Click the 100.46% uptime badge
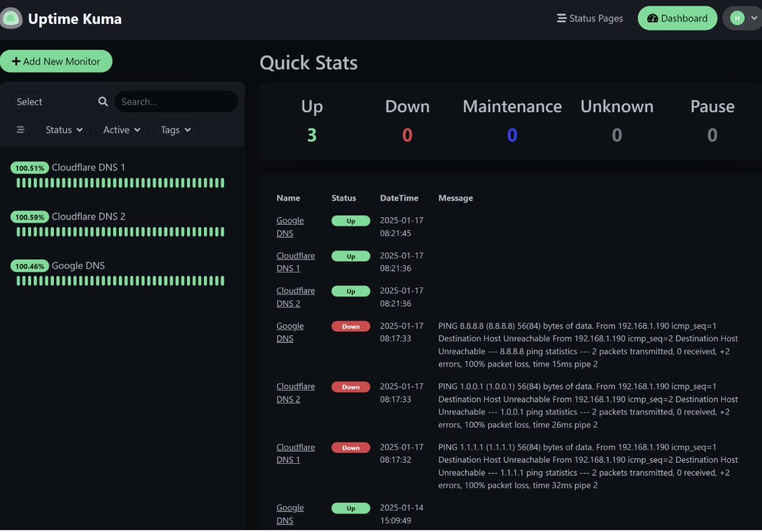This screenshot has height=532, width=762. 30,266
